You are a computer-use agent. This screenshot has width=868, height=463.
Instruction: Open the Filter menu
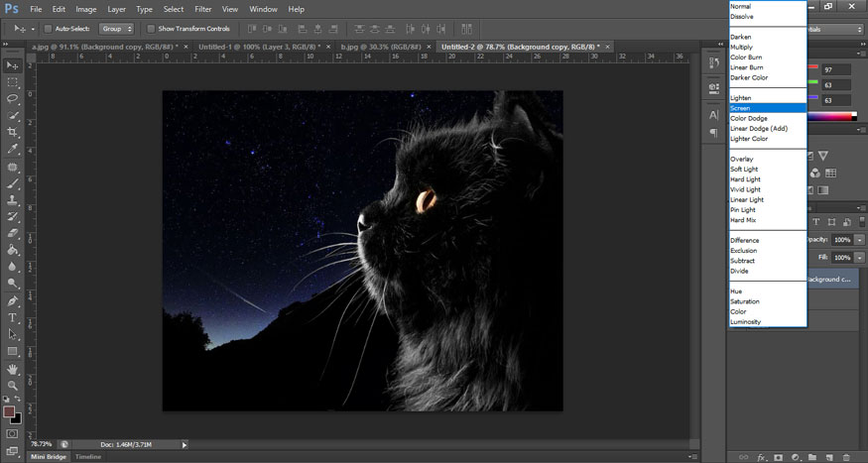pyautogui.click(x=203, y=9)
